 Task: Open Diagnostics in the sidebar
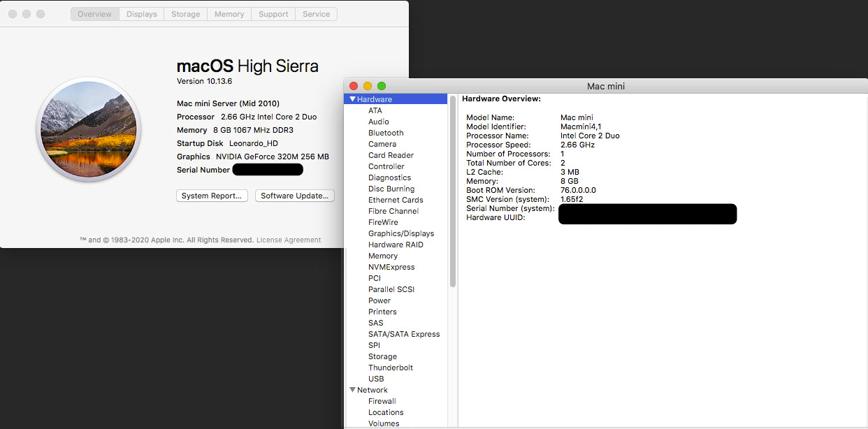(x=390, y=177)
